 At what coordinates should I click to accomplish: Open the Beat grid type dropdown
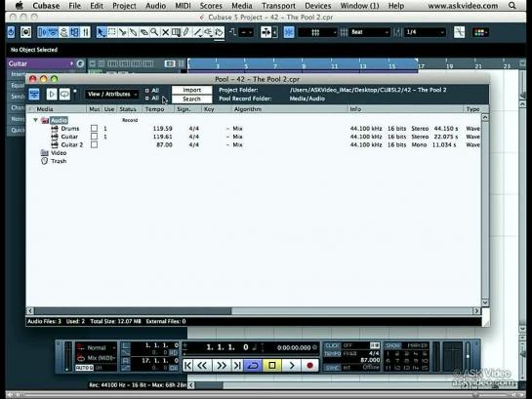(x=370, y=32)
